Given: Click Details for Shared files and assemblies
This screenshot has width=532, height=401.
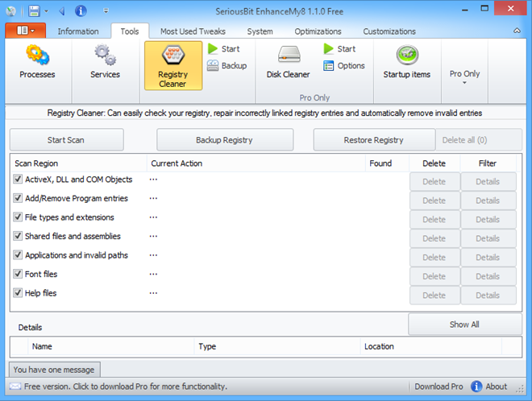Looking at the screenshot, I should pyautogui.click(x=488, y=238).
